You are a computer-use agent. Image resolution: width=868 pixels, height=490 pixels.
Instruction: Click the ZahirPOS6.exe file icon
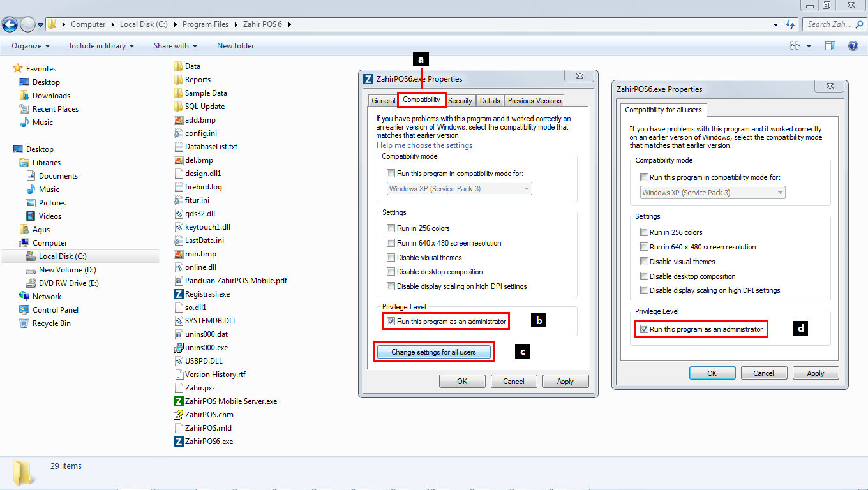pos(179,442)
